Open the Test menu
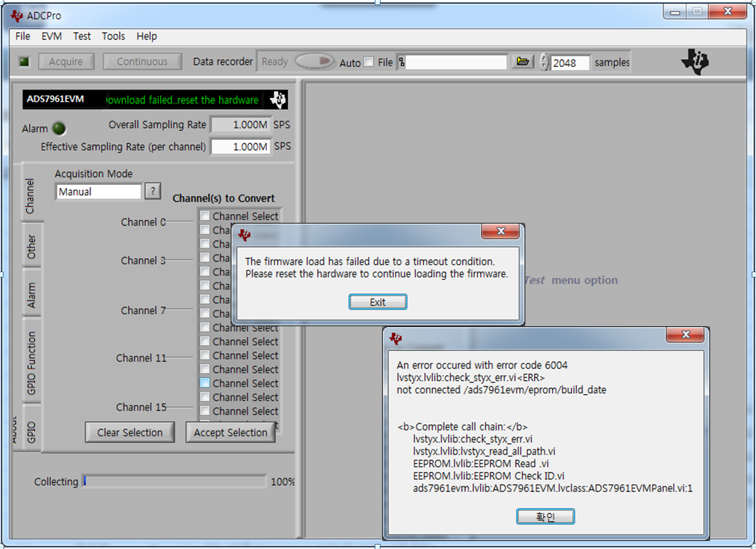756x549 pixels. pyautogui.click(x=81, y=36)
